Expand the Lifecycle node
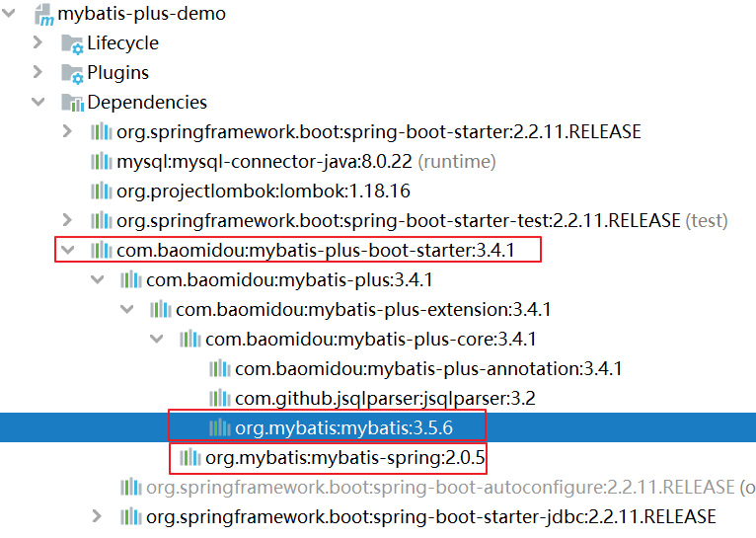 click(38, 43)
